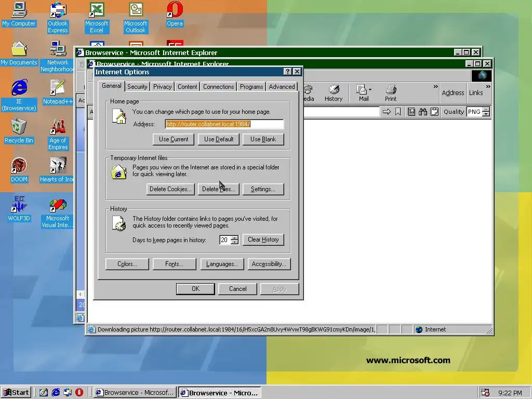Select My Documents desktop icon
The image size is (532, 399).
[19, 54]
